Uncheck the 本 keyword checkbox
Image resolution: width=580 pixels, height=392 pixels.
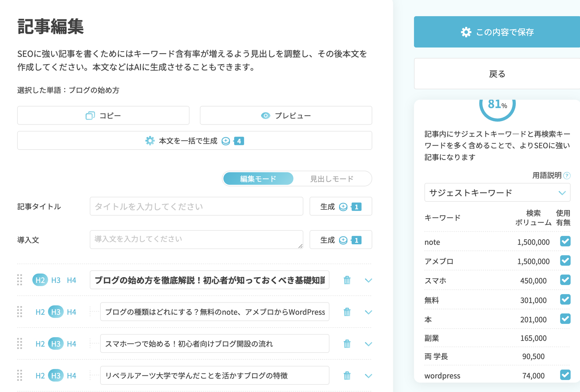[565, 319]
